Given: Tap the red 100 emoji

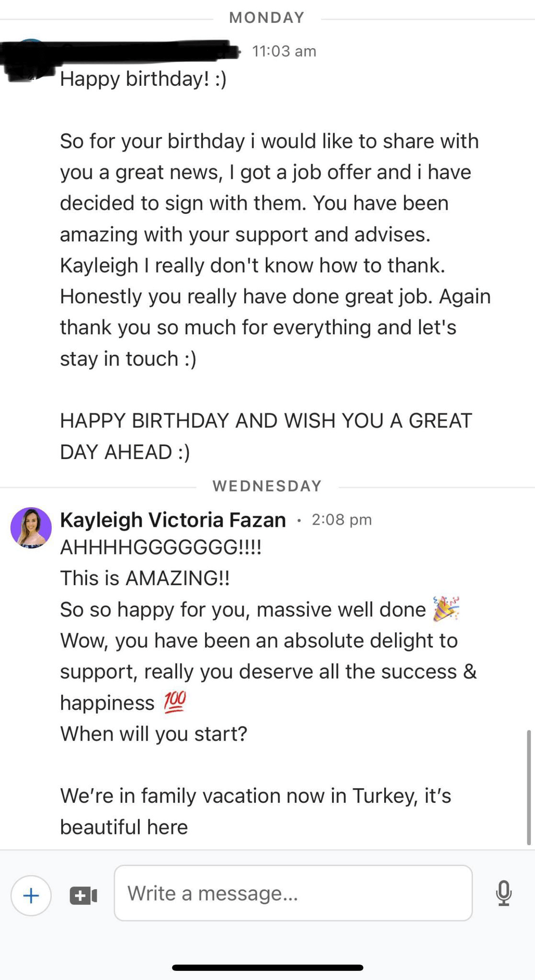Looking at the screenshot, I should (x=174, y=702).
